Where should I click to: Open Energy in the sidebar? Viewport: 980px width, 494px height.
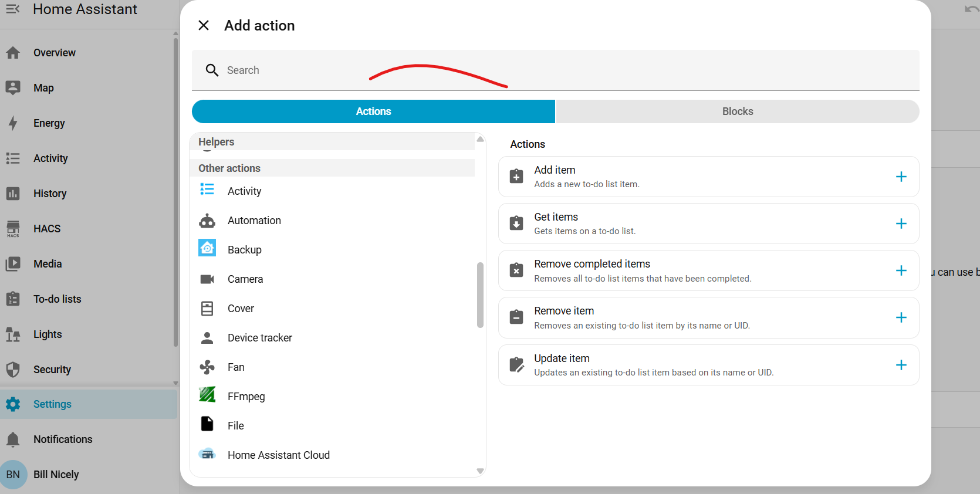coord(88,123)
